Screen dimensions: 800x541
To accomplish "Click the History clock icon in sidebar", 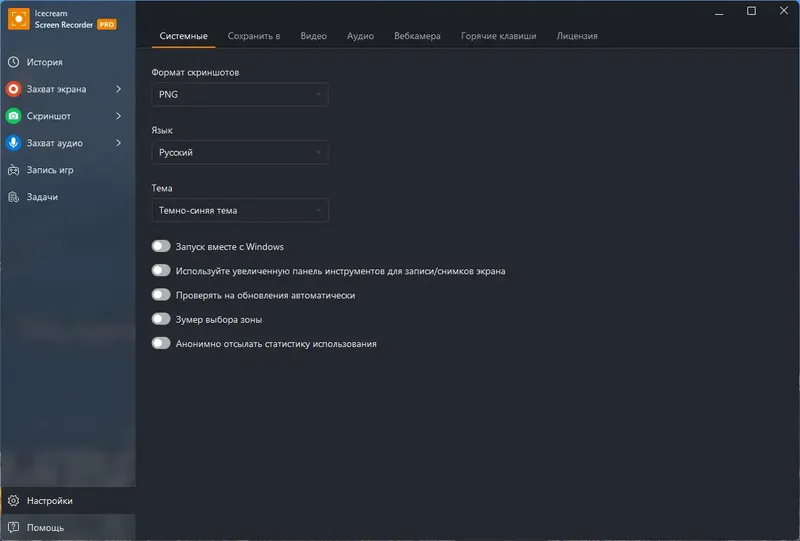I will 14,62.
